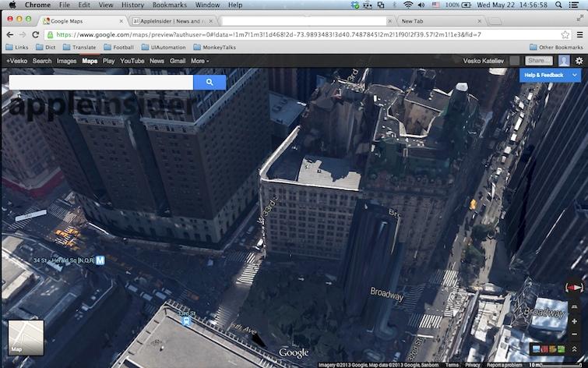Open the Dict bookmarks folder
This screenshot has width=588, height=368.
(x=45, y=48)
